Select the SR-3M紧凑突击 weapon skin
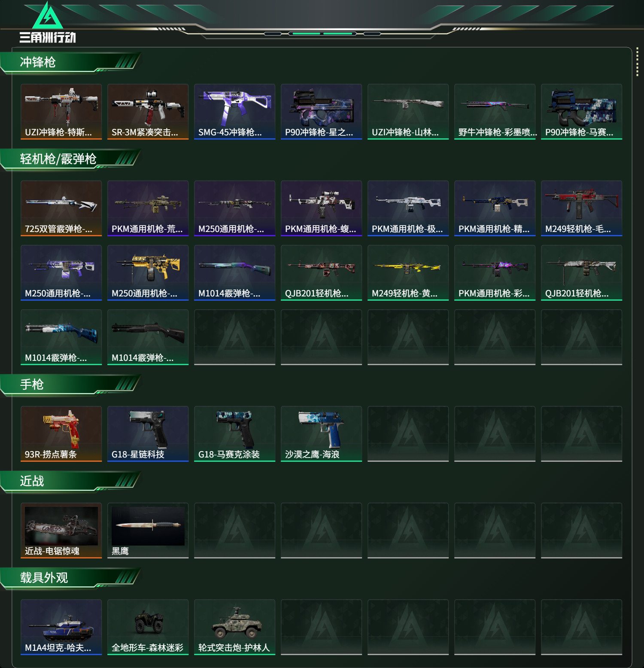The width and height of the screenshot is (644, 668). tap(148, 112)
